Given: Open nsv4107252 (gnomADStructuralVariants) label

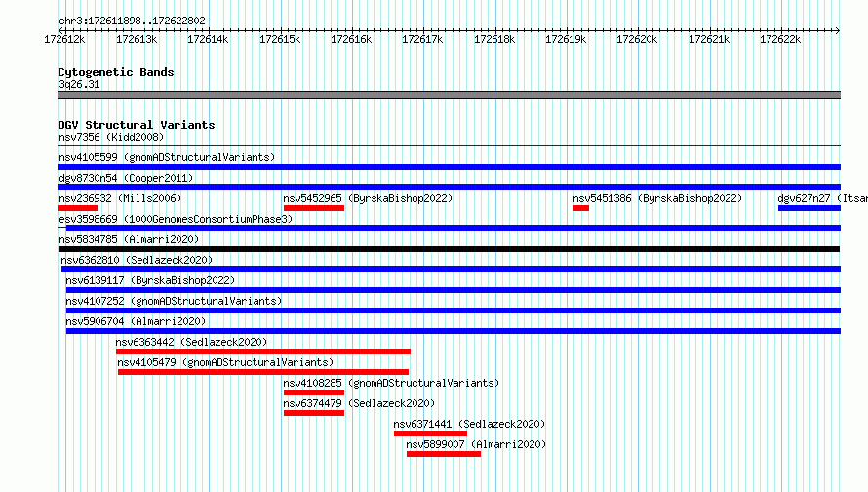Looking at the screenshot, I should (174, 301).
